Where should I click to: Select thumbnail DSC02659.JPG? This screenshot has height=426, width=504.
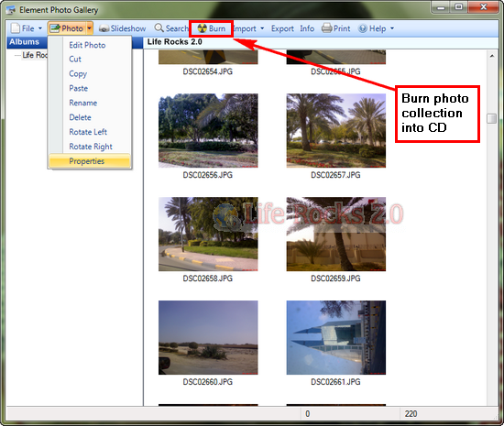pyautogui.click(x=336, y=235)
